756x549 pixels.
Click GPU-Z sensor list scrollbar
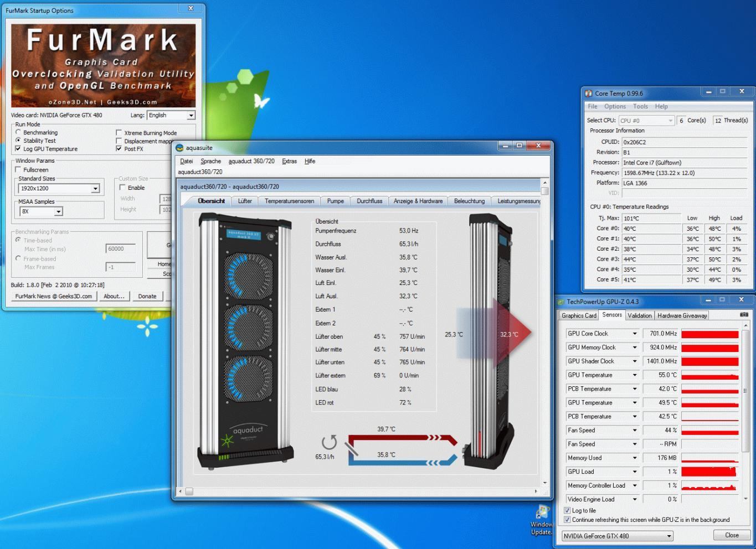[745, 391]
